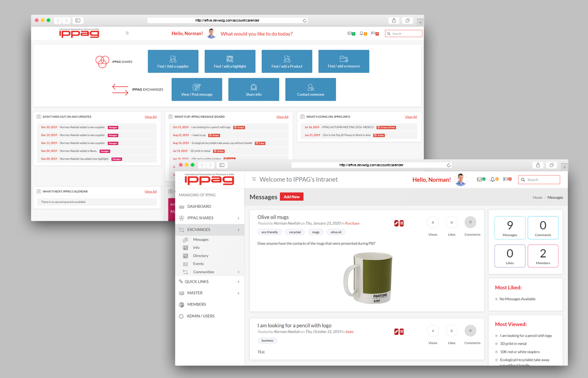Open 'I am looking for a pencil with logo' board entry
Image resolution: width=588 pixels, height=378 pixels.
click(211, 127)
